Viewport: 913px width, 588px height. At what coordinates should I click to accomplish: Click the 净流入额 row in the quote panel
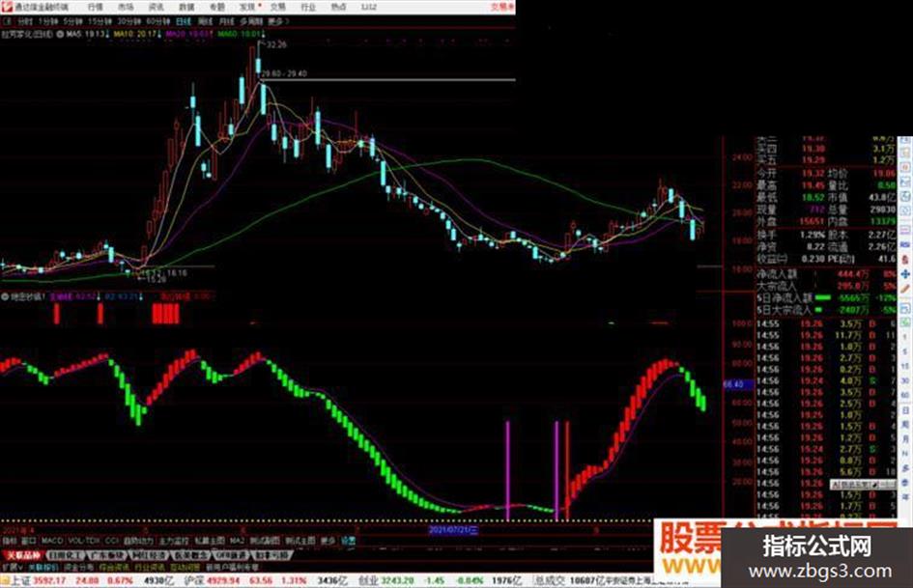[x=826, y=273]
